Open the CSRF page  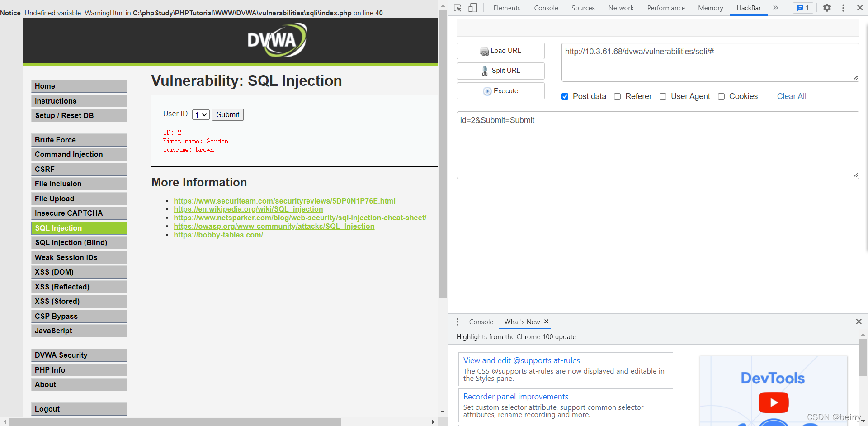79,169
